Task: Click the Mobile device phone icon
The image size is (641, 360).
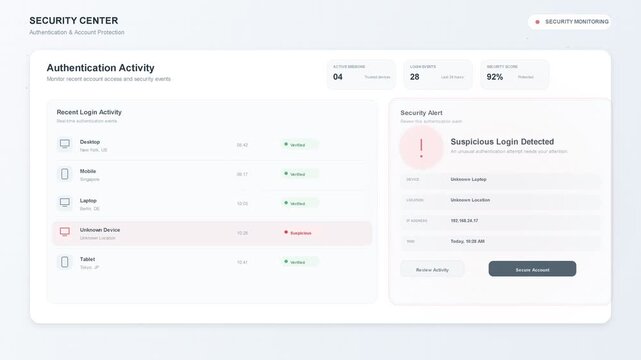Action: [65, 174]
